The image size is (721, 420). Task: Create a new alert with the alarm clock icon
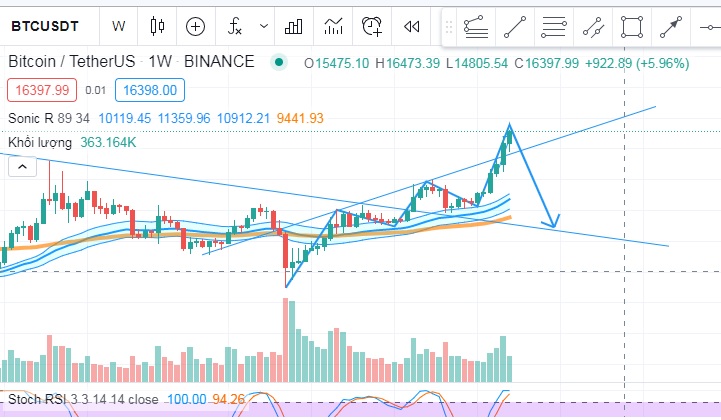pyautogui.click(x=372, y=25)
